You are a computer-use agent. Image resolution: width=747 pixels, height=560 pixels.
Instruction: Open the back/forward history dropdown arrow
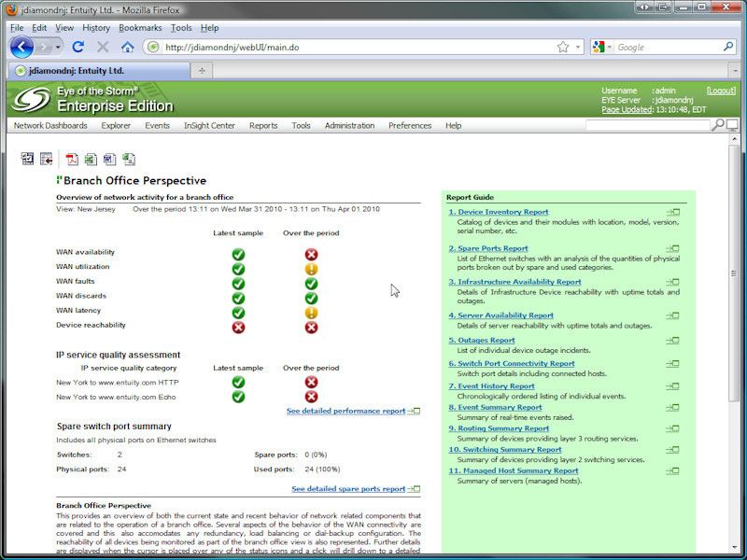coord(58,48)
